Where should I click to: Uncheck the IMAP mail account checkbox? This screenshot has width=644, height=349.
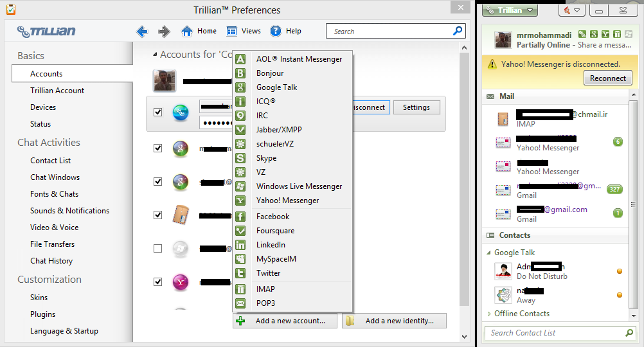(x=157, y=215)
